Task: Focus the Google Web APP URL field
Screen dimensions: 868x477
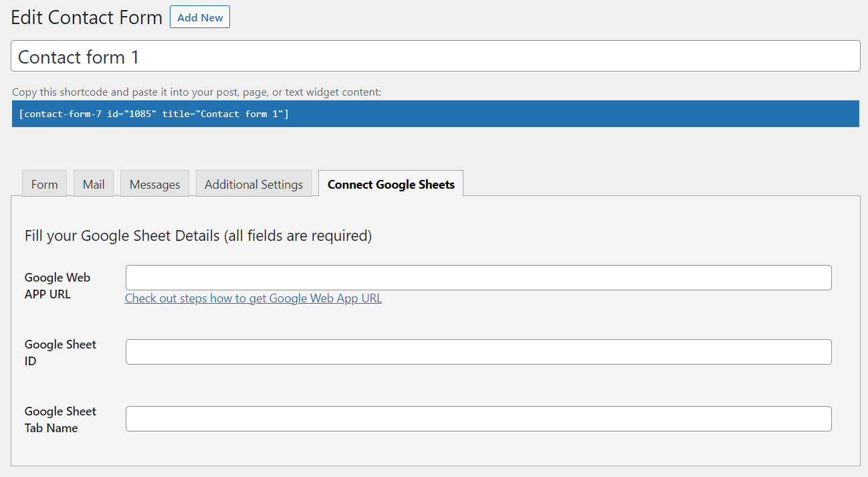Action: tap(479, 278)
